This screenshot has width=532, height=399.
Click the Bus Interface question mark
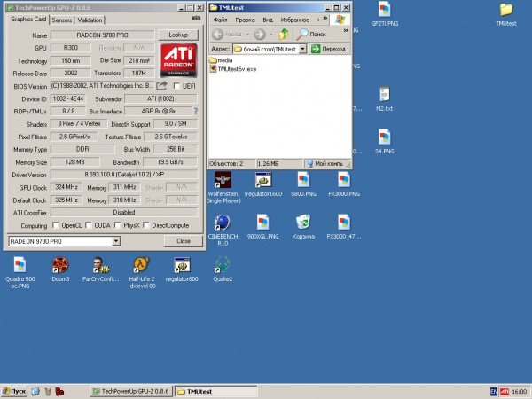[x=195, y=111]
